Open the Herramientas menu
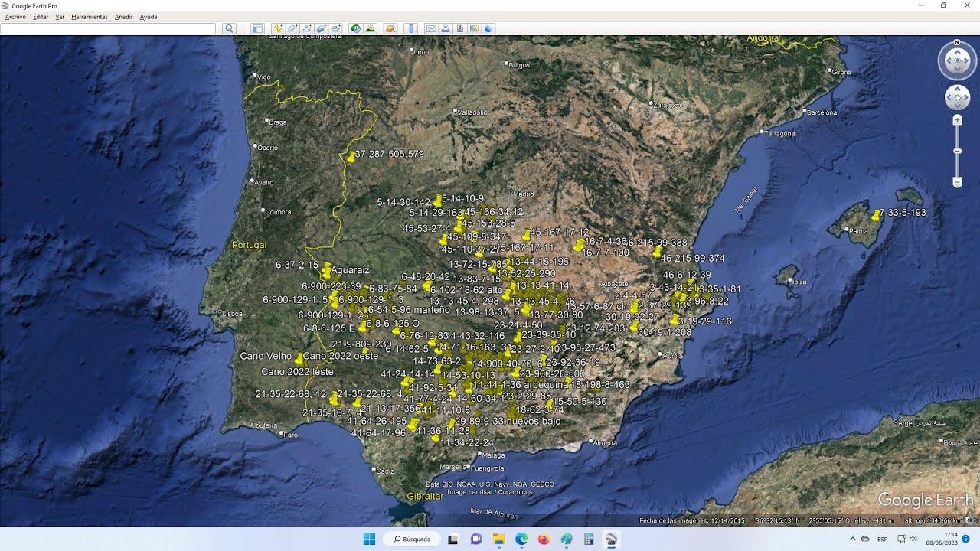980x551 pixels. coord(90,16)
